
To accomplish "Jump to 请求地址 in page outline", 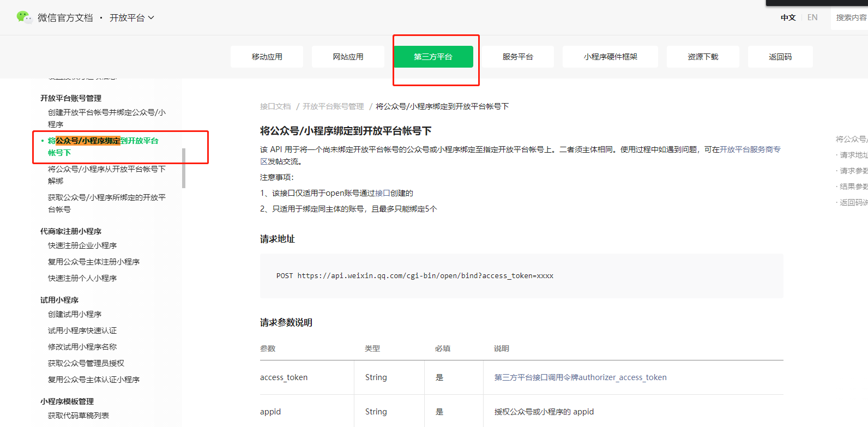I will pyautogui.click(x=853, y=155).
